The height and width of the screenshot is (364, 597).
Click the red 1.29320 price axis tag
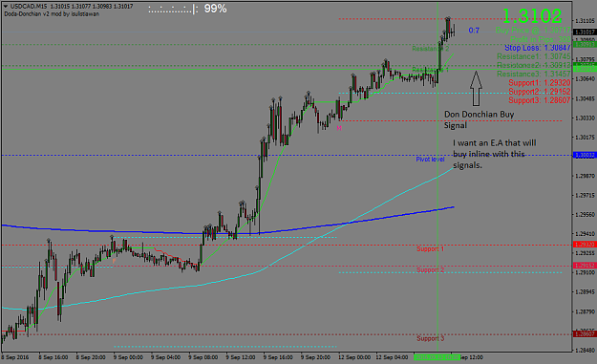[585, 245]
